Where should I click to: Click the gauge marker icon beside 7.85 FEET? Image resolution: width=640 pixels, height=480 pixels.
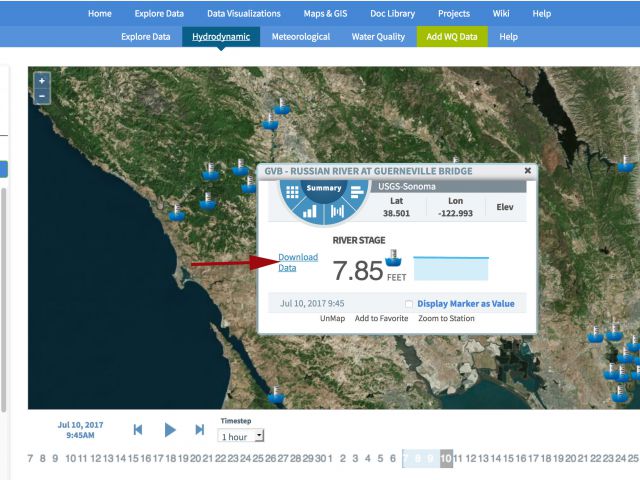(393, 258)
